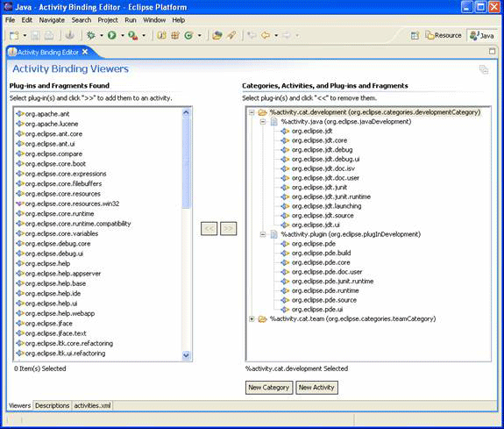The width and height of the screenshot is (504, 429).
Task: Close the Activity Binding Editor tab
Action: pos(85,52)
